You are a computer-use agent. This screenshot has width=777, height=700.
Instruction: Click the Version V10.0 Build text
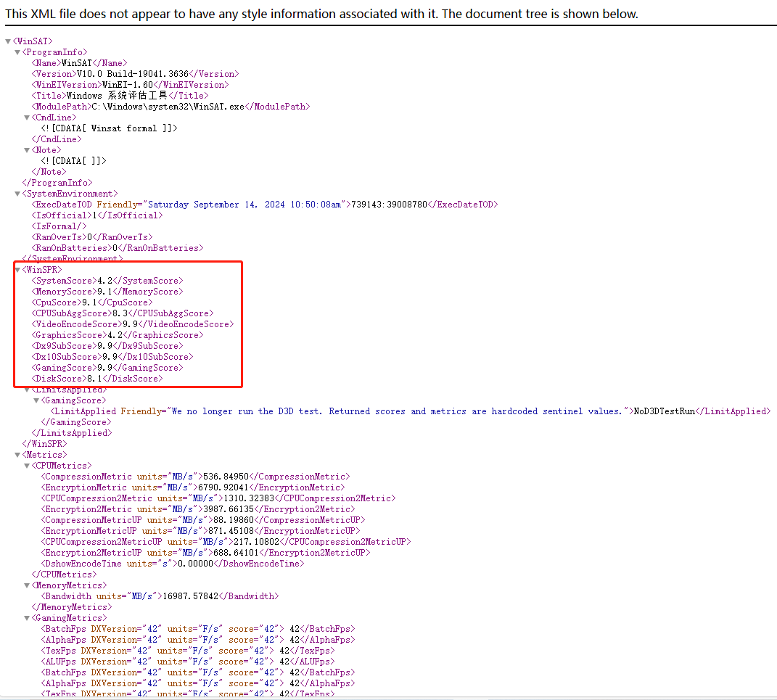pyautogui.click(x=136, y=74)
